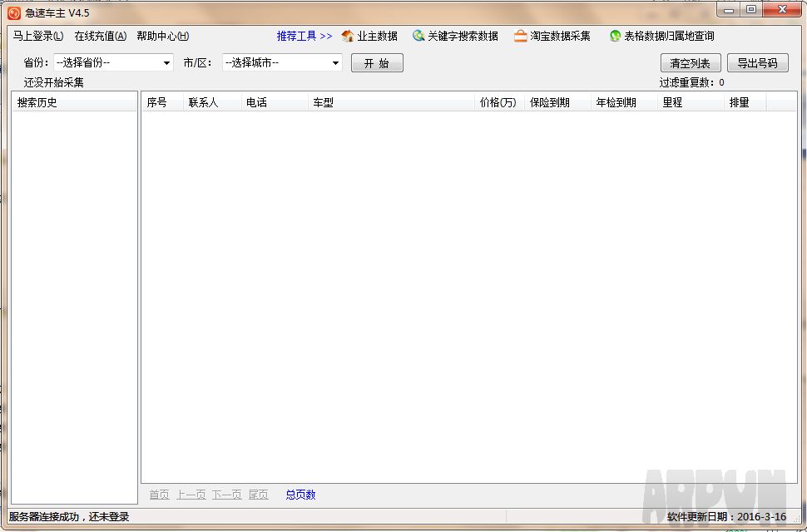Click the 下一页 next page link
Screen dimensions: 807x532
[x=226, y=495]
